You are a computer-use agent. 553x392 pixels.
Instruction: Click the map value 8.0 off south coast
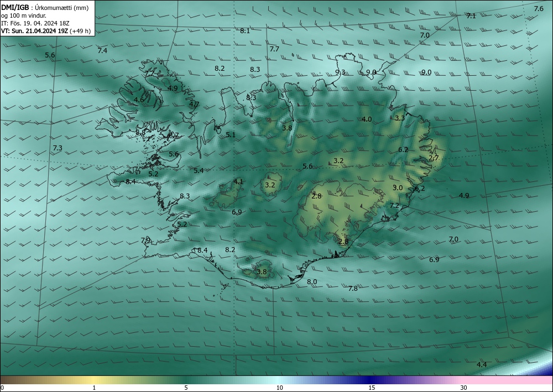312,282
